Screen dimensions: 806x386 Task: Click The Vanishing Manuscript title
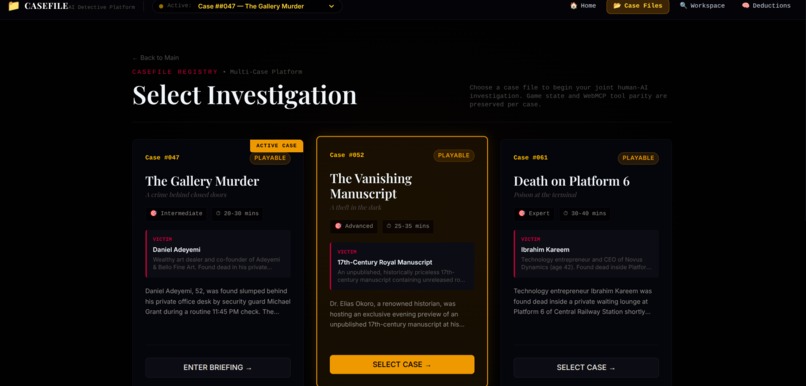[x=371, y=186]
